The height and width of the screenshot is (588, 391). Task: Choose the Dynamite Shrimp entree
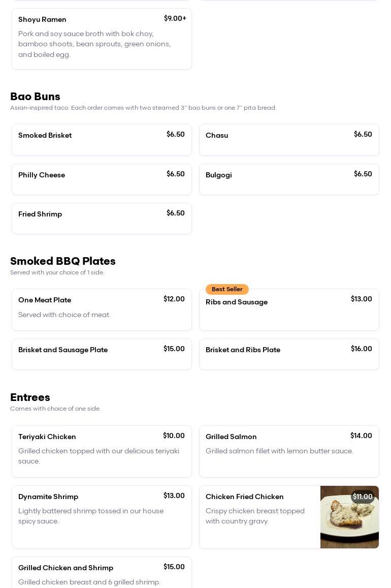[x=102, y=516]
